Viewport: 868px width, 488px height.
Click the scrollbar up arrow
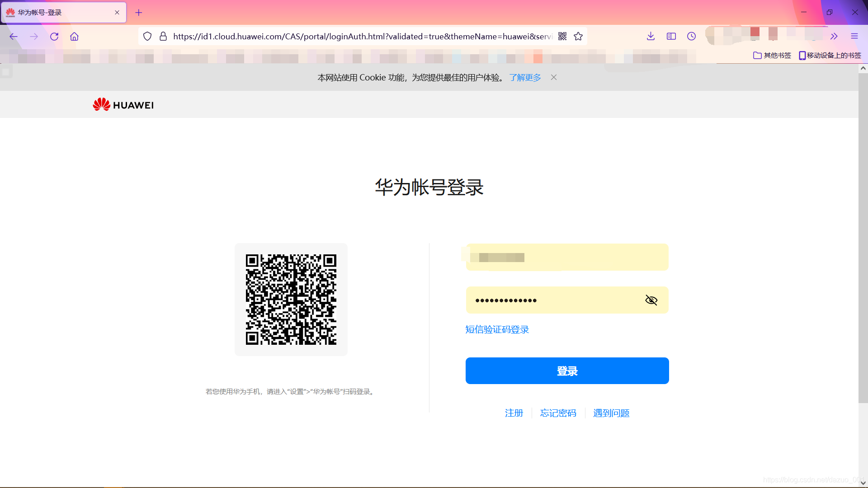(863, 68)
